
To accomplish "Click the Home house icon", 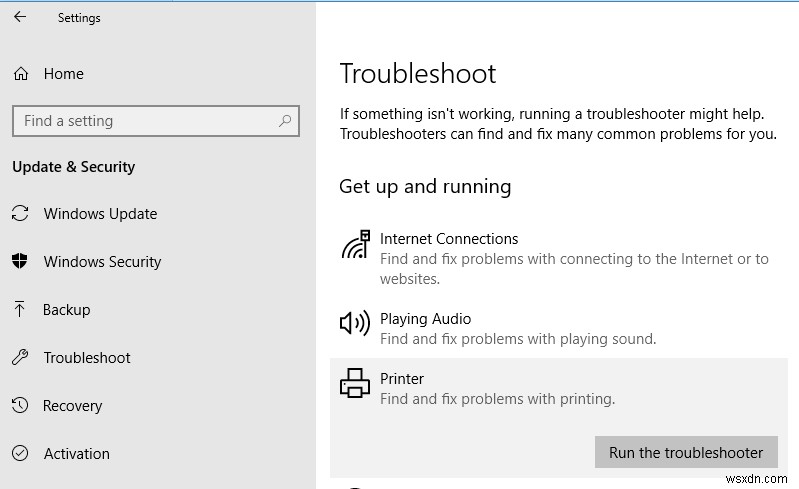I will [x=21, y=74].
